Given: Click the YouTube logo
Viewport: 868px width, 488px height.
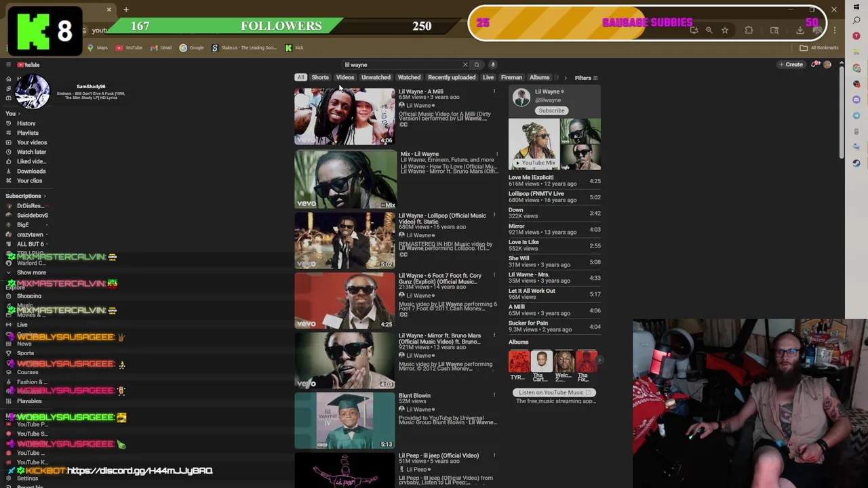Looking at the screenshot, I should coord(28,65).
